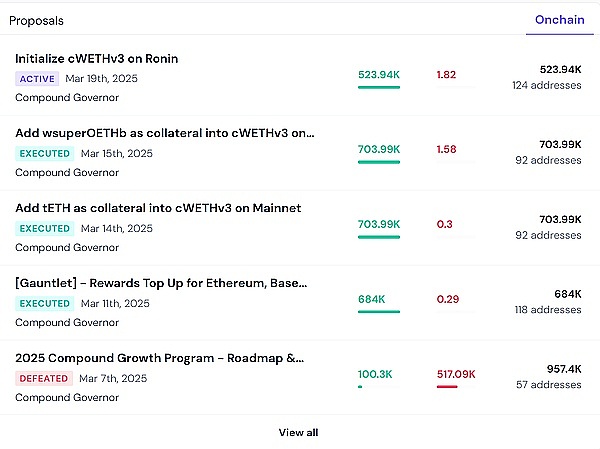Click EXECUTED badge on wsuperOETHb proposal
The height and width of the screenshot is (449, 600).
pos(45,153)
